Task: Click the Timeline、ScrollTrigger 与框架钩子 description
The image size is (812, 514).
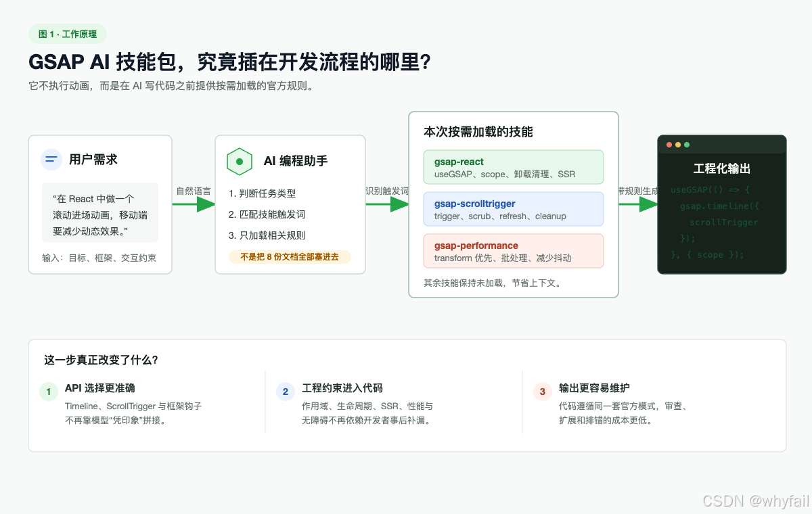Action: click(x=133, y=406)
